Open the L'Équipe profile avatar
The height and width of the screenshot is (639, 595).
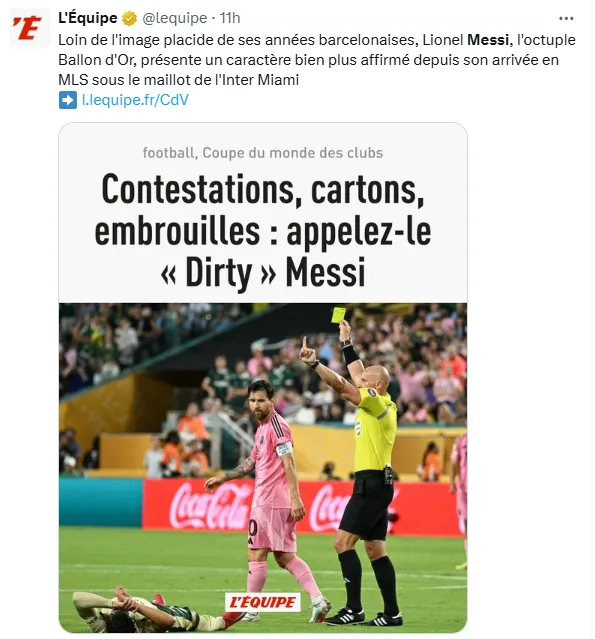click(30, 28)
